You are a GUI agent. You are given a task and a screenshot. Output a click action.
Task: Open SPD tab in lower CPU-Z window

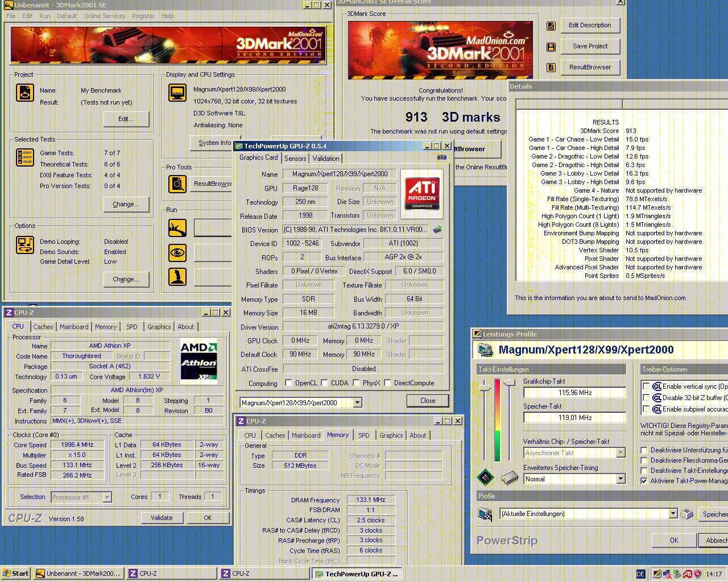click(364, 435)
